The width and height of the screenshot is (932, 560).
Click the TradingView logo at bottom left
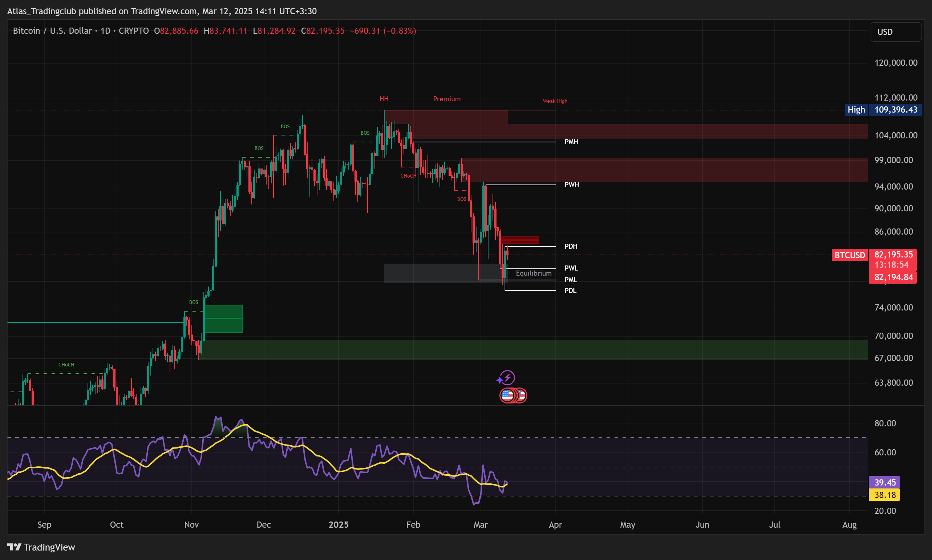(41, 547)
